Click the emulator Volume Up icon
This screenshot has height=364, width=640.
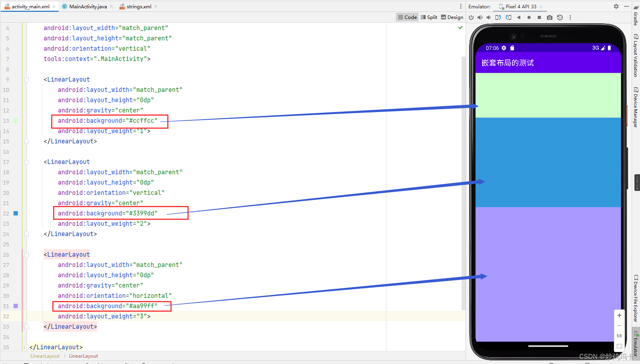point(480,17)
